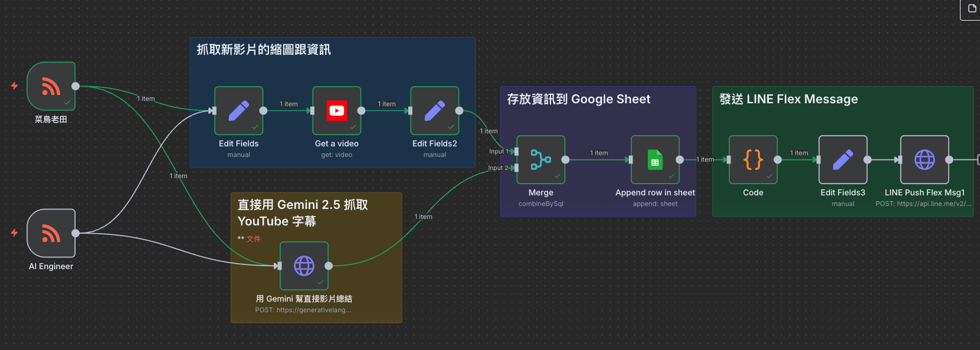Click the lightning trigger icon beside 菜鳥老田
The height and width of the screenshot is (350, 980).
coord(14,86)
